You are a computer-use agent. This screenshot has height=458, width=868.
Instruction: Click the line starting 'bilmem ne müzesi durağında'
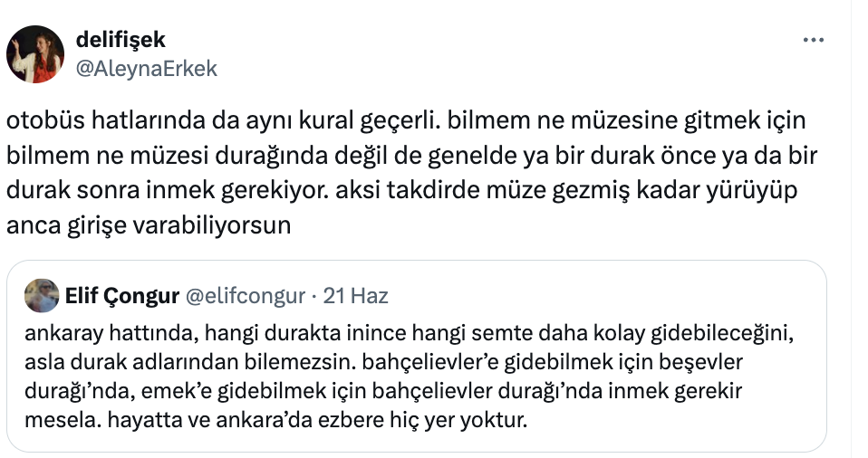[x=411, y=156]
